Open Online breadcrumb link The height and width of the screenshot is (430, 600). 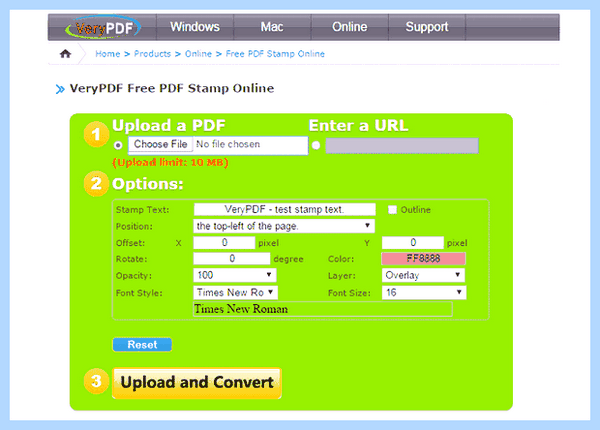pyautogui.click(x=198, y=54)
